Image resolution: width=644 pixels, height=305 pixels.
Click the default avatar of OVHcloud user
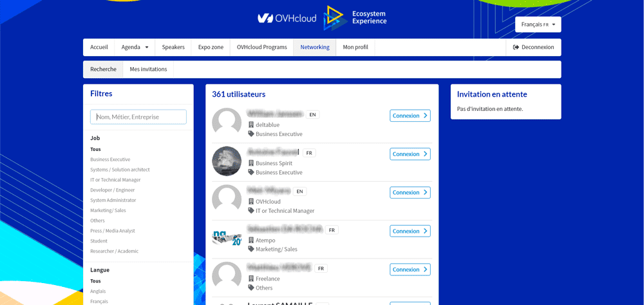(x=227, y=199)
